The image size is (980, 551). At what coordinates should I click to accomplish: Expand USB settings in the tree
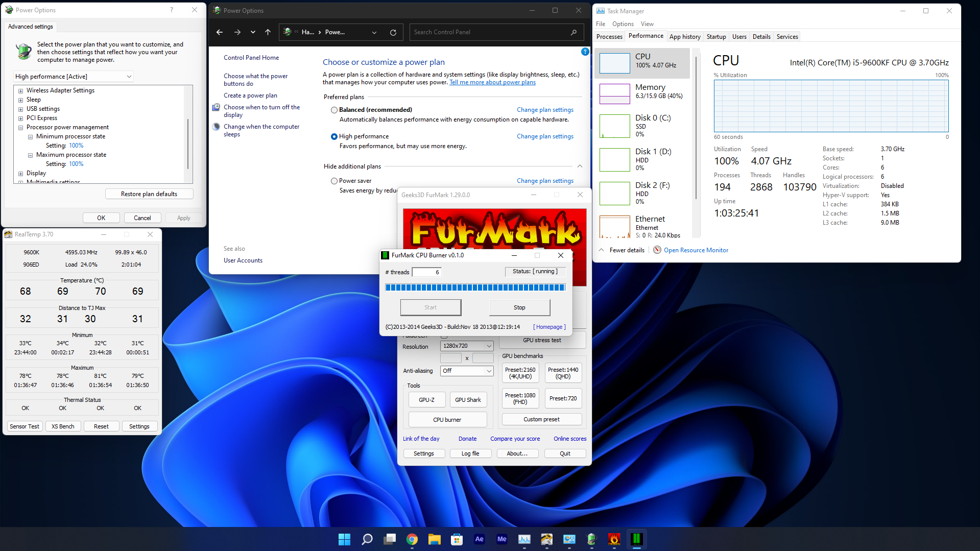(x=21, y=109)
